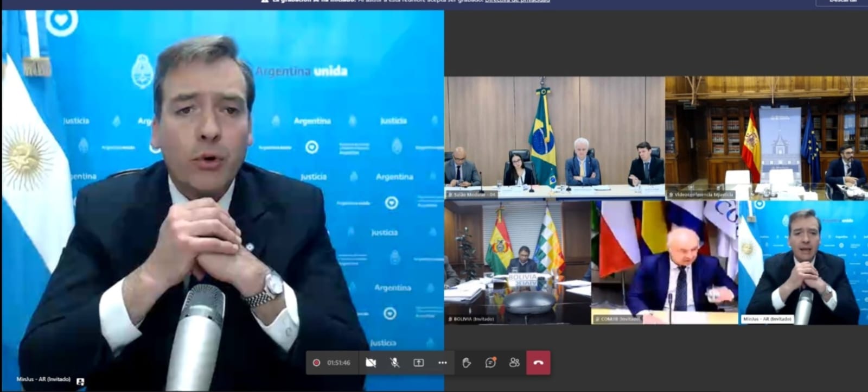868x392 pixels.
Task: Raise your hand in the meeting
Action: pos(467,363)
